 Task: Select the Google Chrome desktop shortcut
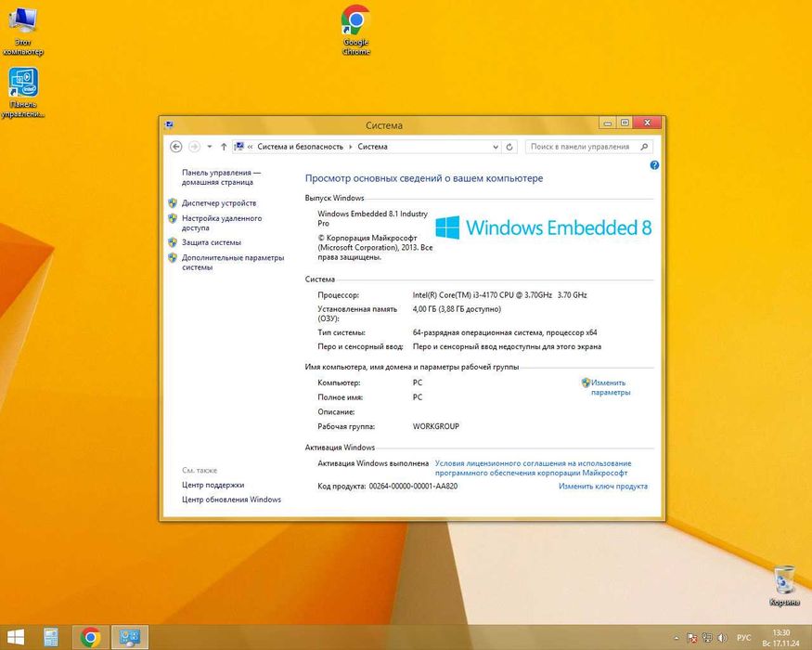click(x=356, y=30)
